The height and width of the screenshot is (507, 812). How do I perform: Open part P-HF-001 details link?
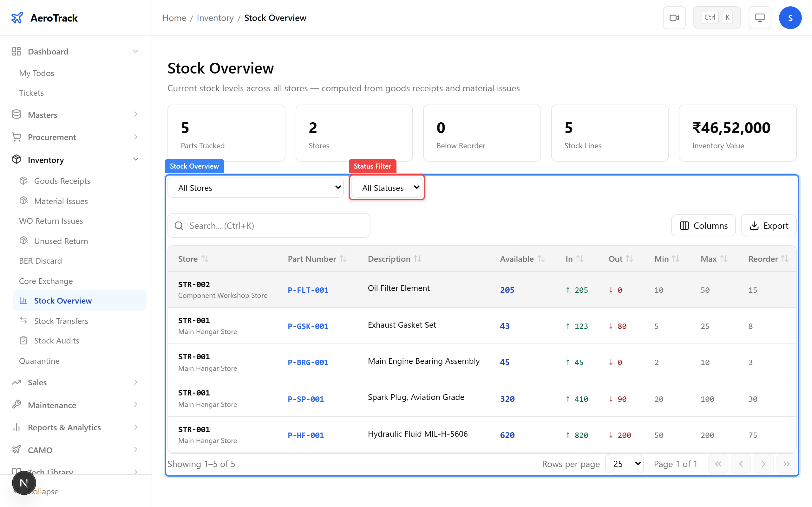click(305, 435)
